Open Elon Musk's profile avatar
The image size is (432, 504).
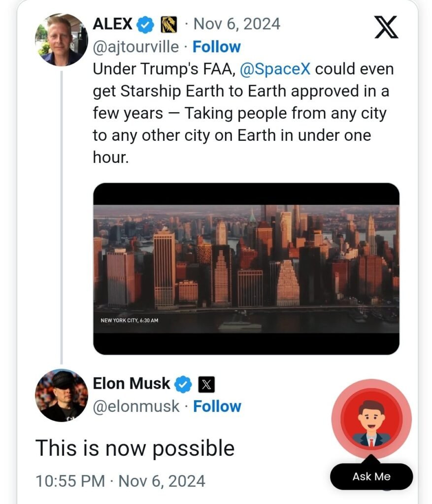pyautogui.click(x=62, y=395)
